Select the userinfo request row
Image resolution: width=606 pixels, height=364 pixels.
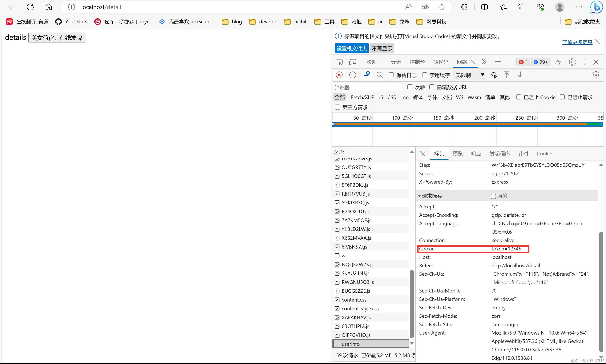350,344
